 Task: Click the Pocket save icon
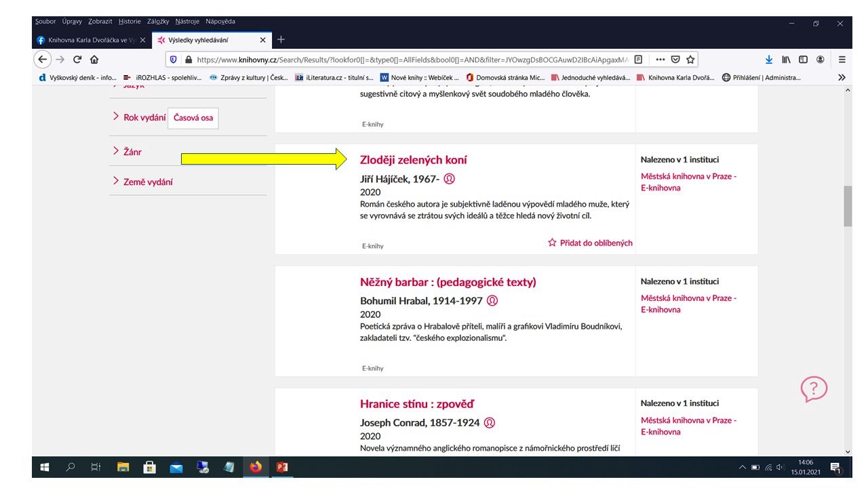[675, 59]
